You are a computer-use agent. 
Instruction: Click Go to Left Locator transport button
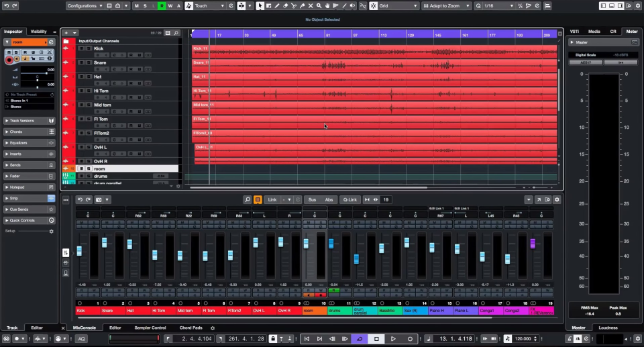307,339
